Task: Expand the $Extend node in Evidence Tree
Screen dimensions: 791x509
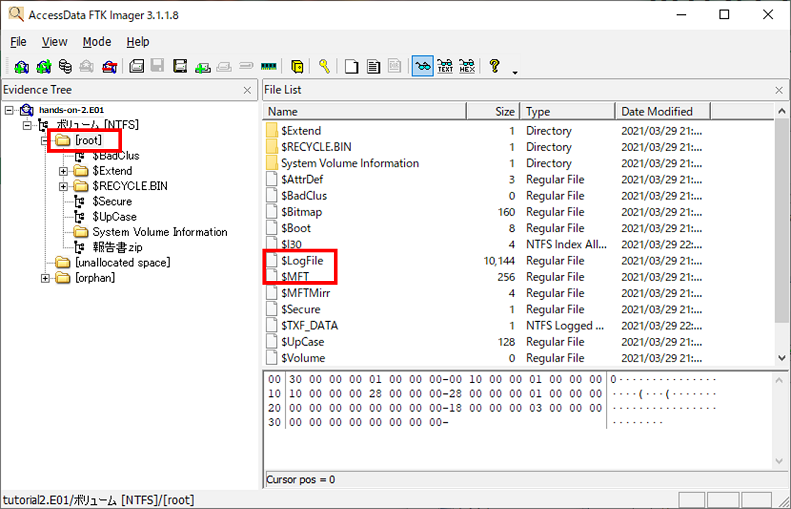Action: point(63,171)
